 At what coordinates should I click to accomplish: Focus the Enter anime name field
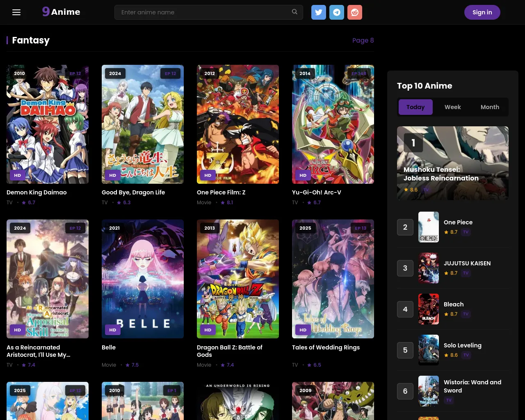(209, 12)
